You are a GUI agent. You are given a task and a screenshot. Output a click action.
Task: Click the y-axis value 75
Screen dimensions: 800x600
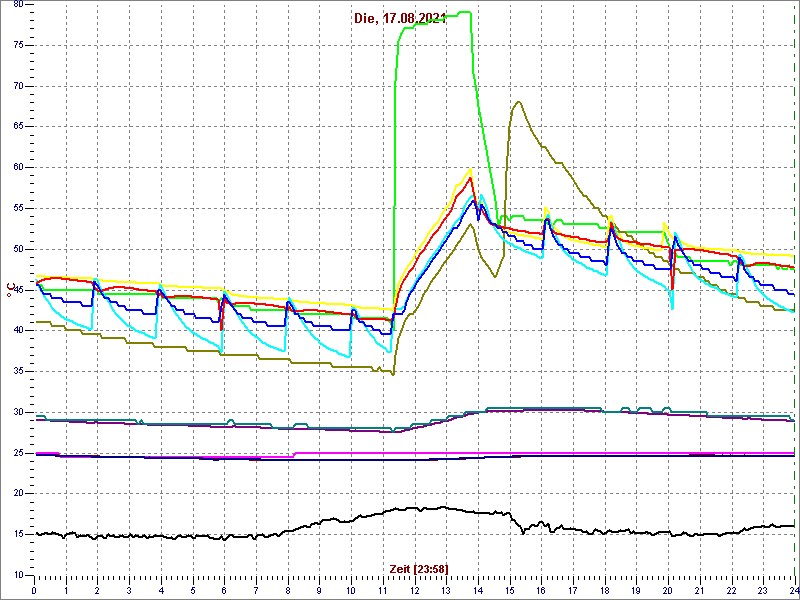18,45
